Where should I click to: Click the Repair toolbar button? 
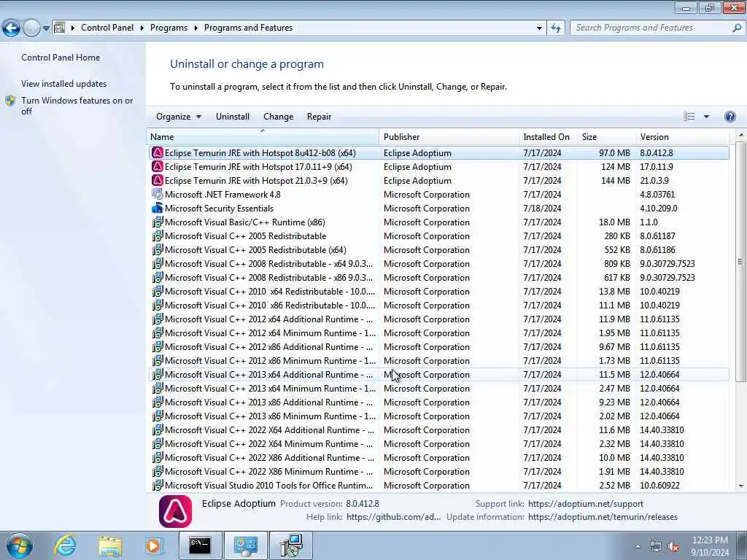[x=319, y=117]
